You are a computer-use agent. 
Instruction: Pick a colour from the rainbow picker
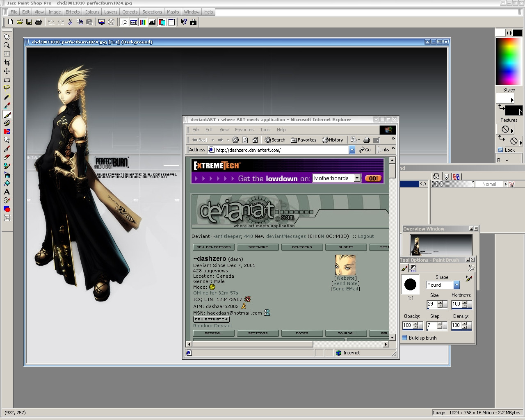pyautogui.click(x=508, y=61)
